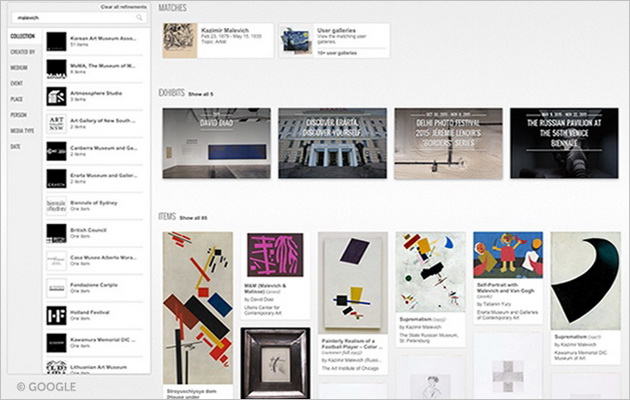Open Painterly Realism of Football Player image
The height and width of the screenshot is (400, 630).
pyautogui.click(x=353, y=283)
